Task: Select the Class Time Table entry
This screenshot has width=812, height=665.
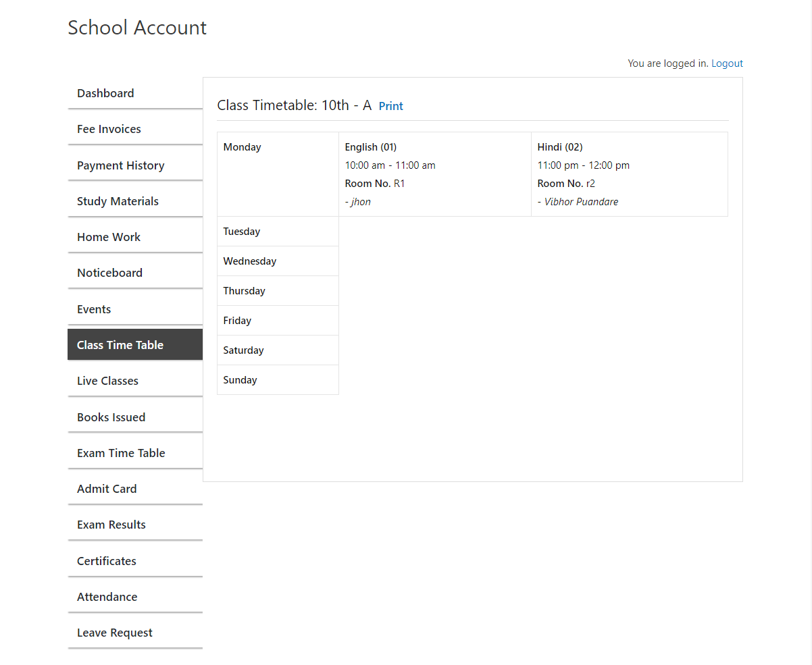Action: 120,344
